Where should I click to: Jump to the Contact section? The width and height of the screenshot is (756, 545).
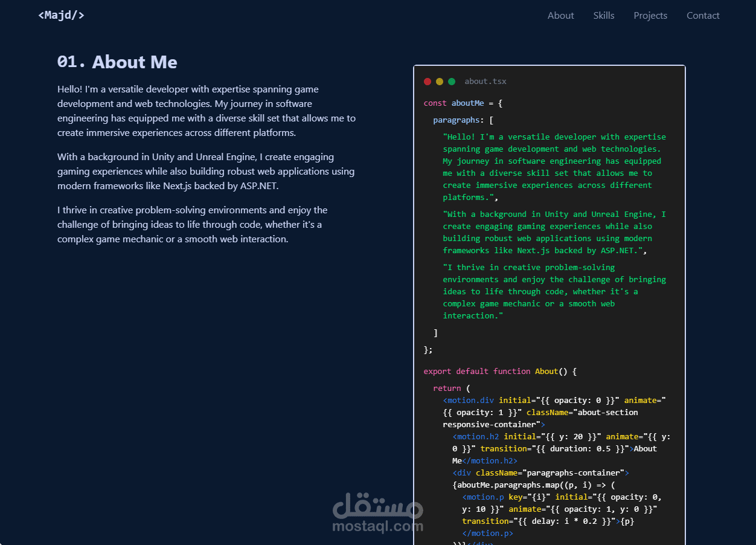pos(703,16)
